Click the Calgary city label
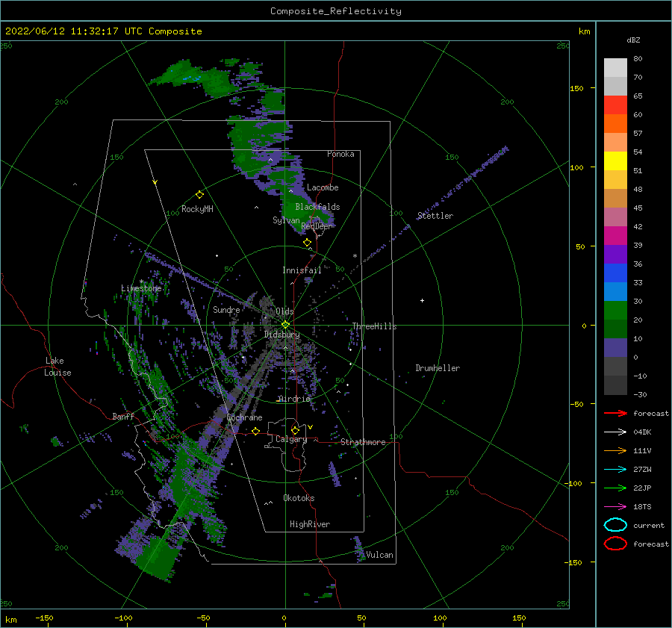Screen dimensions: 672x628 pos(291,439)
